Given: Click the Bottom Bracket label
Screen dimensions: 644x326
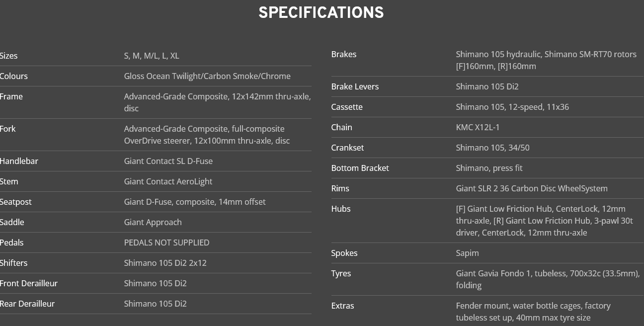Looking at the screenshot, I should pyautogui.click(x=360, y=168).
